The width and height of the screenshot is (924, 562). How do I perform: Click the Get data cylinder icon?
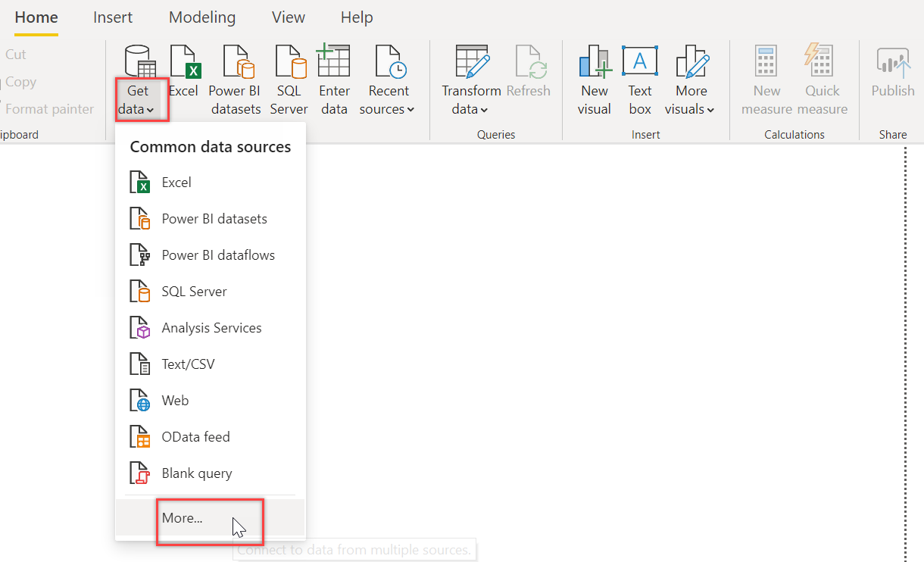(140, 61)
